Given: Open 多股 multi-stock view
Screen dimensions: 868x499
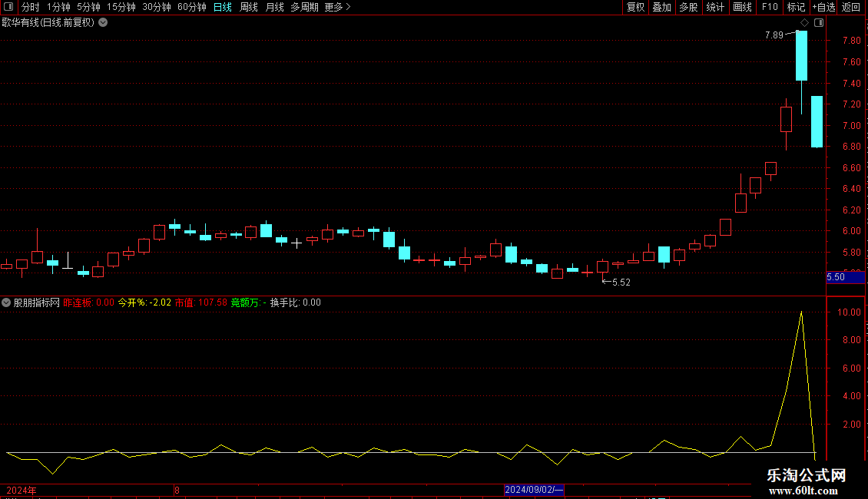Looking at the screenshot, I should tap(688, 7).
